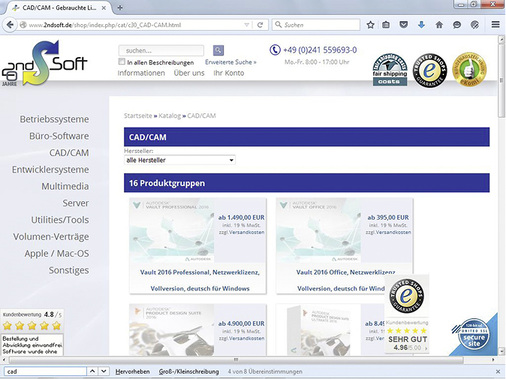506x379 pixels.
Task: Open the 'Multimedia' category in the sidebar
Action: (x=65, y=186)
